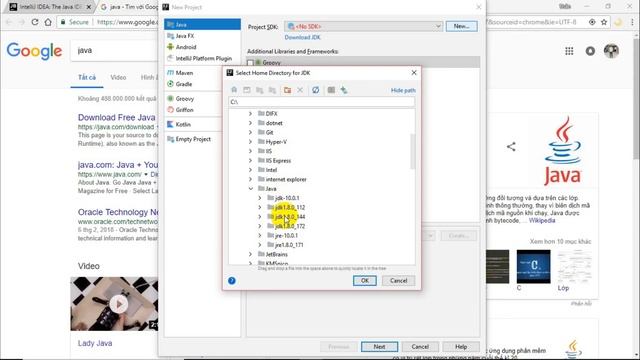Click share icon in Java knowledge panel

coord(511,146)
